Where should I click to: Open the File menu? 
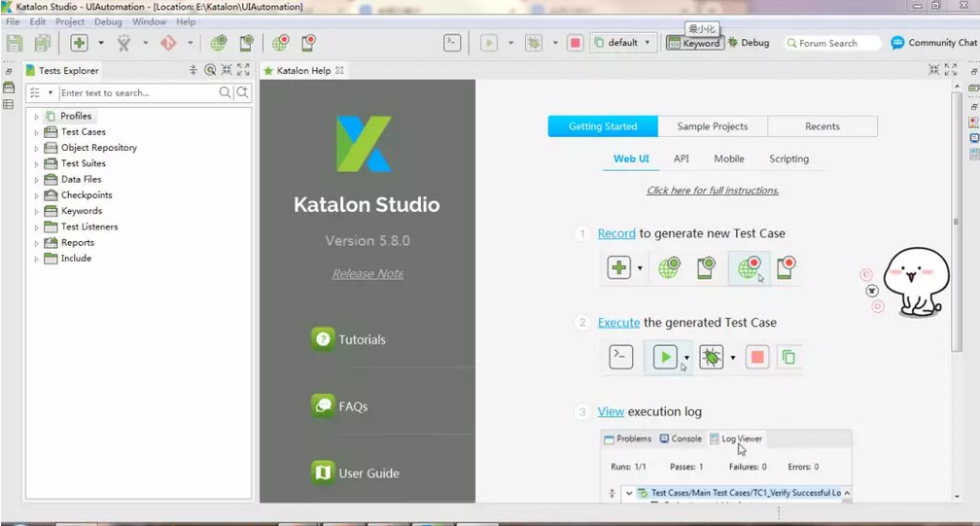tap(13, 21)
